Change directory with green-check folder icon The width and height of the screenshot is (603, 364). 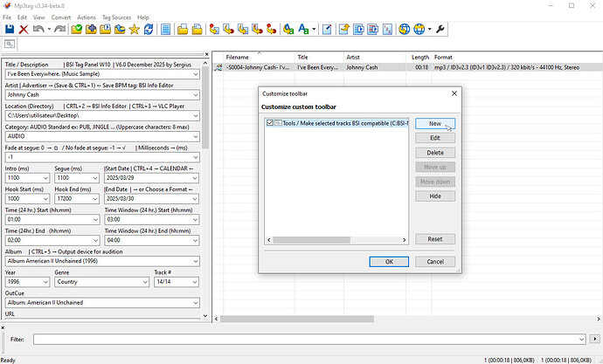77,29
